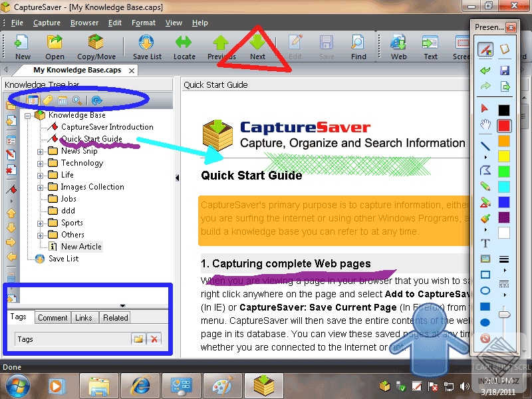Select the polygon tool in Presentation palette
This screenshot has height=399, width=532.
pos(485,170)
